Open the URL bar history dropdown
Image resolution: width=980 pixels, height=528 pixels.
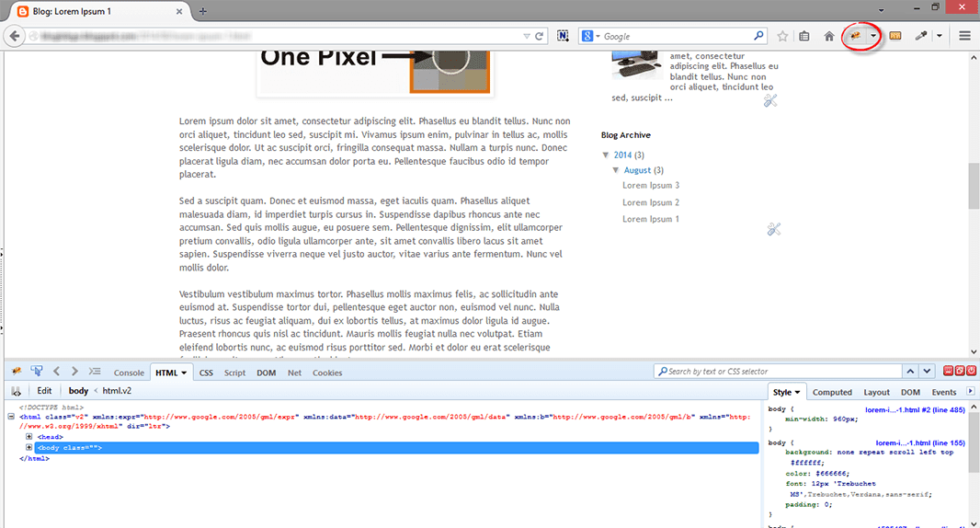point(526,36)
